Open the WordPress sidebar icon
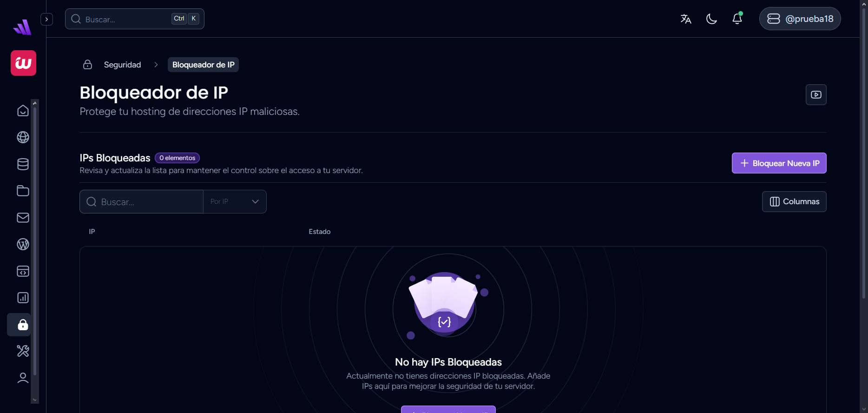 [x=23, y=244]
